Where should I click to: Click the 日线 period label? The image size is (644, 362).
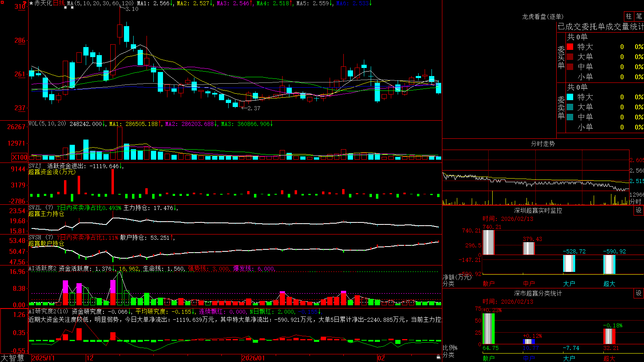58,3
